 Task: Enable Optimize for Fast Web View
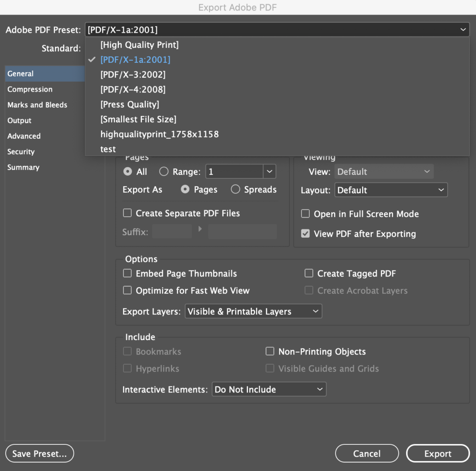(x=127, y=290)
